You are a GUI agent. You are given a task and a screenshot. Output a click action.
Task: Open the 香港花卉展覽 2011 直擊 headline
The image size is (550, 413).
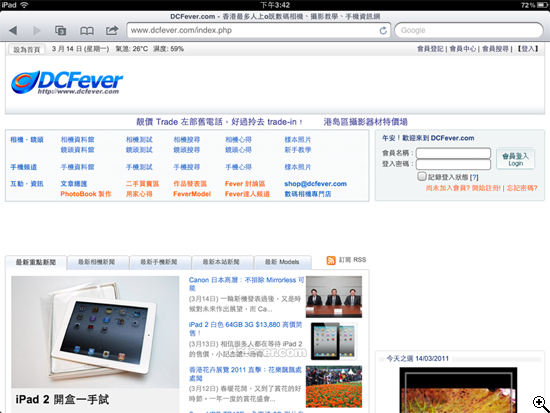click(245, 374)
